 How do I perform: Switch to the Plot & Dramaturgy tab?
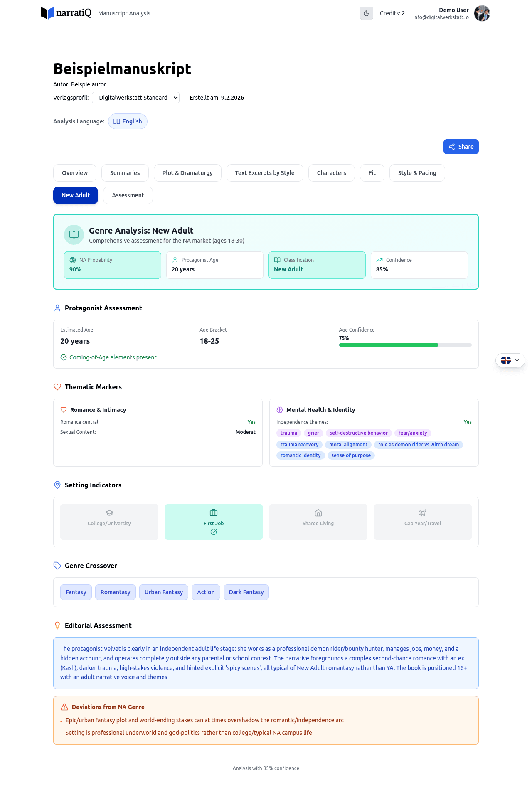pos(187,173)
